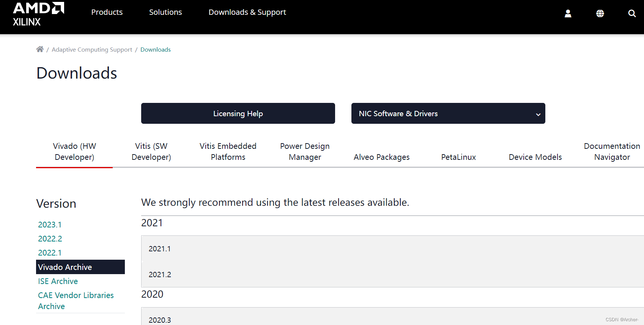This screenshot has width=644, height=325.
Task: Open Power Design Manager tab
Action: [x=305, y=151]
